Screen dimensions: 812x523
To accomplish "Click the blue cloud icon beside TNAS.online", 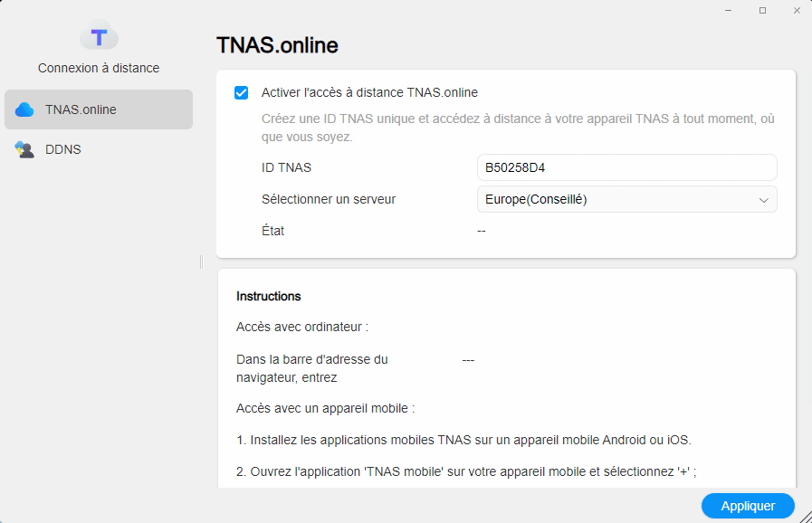I will click(x=24, y=109).
